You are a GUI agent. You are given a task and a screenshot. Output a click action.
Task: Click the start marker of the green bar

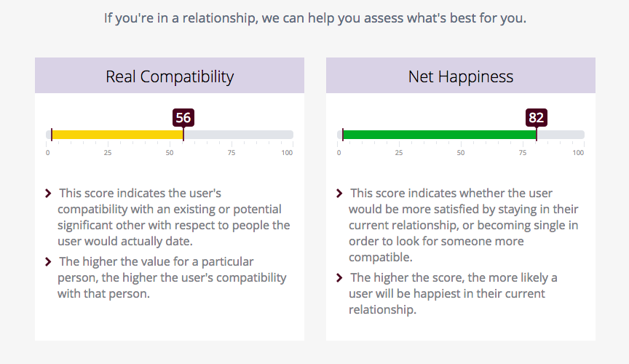click(x=343, y=135)
